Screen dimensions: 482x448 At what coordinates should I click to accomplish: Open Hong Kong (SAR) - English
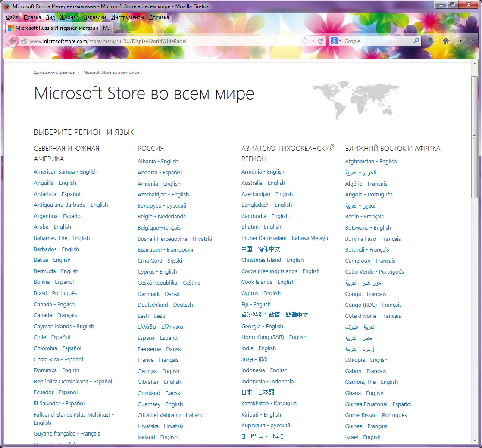(274, 337)
